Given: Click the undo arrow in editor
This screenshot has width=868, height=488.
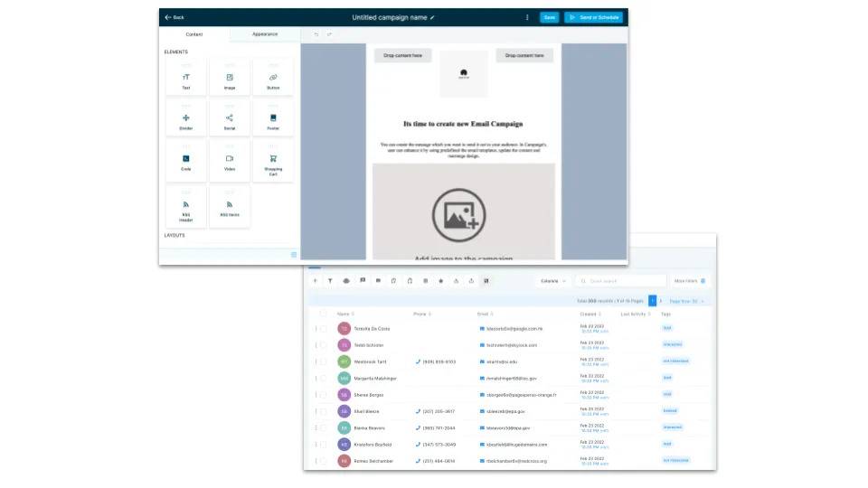Looking at the screenshot, I should pos(316,34).
